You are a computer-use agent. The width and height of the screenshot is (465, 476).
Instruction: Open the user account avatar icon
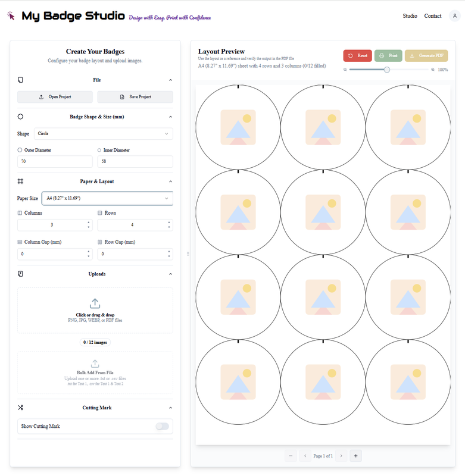pos(454,16)
